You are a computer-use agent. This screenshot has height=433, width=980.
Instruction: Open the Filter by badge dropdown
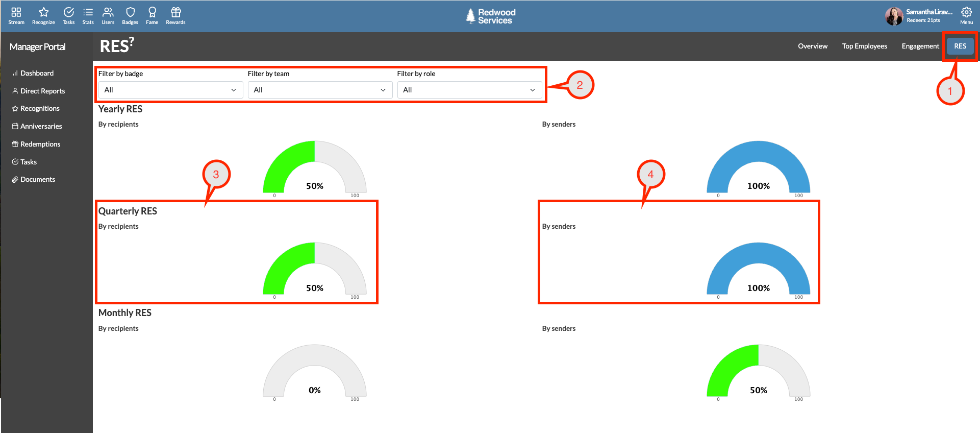coord(170,90)
